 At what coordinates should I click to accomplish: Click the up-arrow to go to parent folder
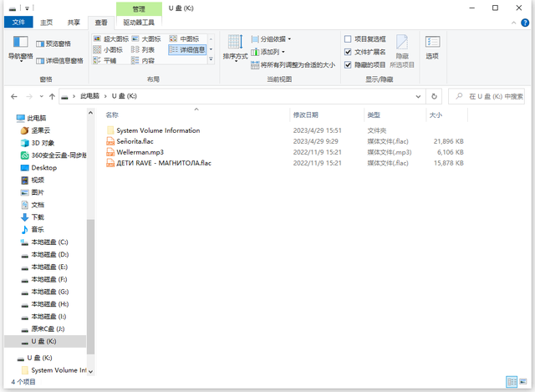(52, 96)
